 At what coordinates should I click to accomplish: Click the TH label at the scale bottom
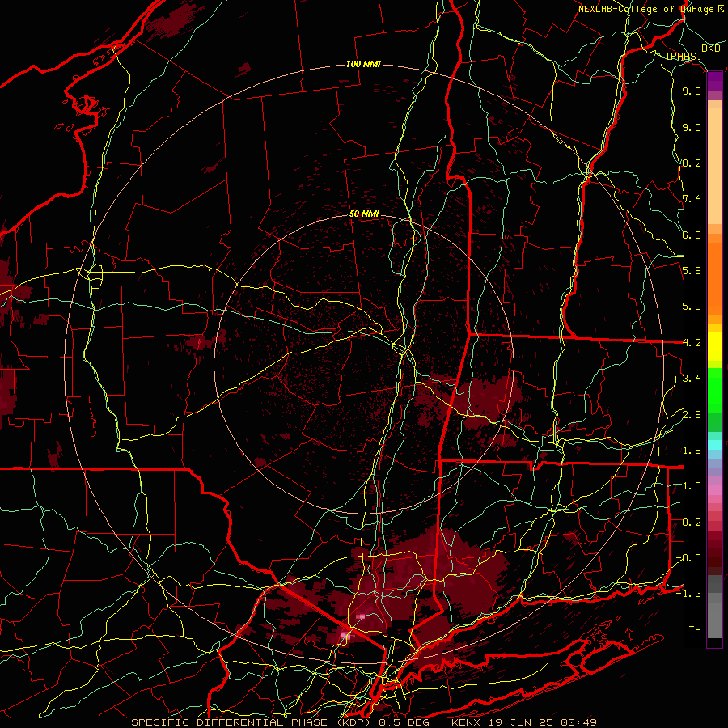click(695, 629)
